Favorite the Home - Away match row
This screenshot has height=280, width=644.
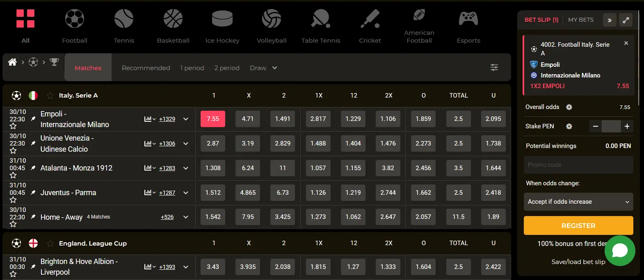click(x=13, y=224)
